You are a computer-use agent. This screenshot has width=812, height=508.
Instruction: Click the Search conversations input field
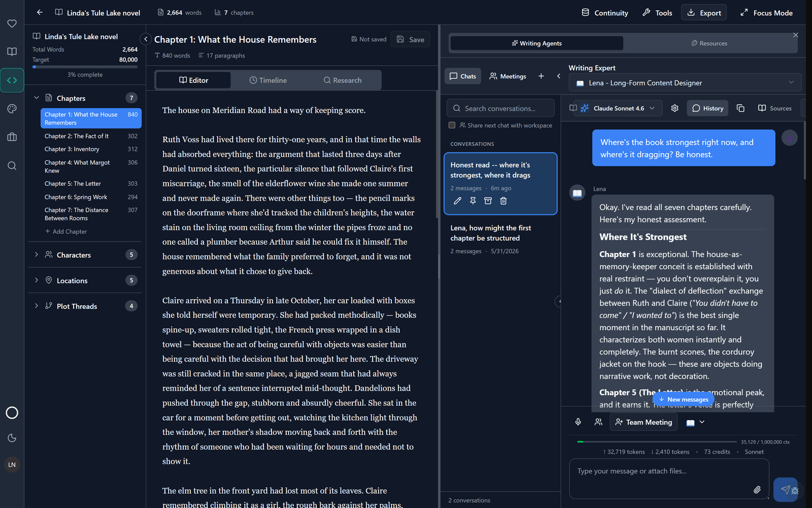(x=500, y=108)
